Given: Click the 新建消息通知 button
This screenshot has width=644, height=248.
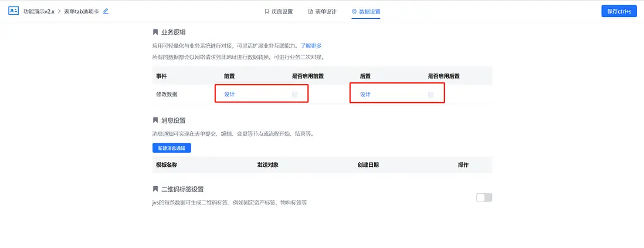Looking at the screenshot, I should [x=171, y=148].
